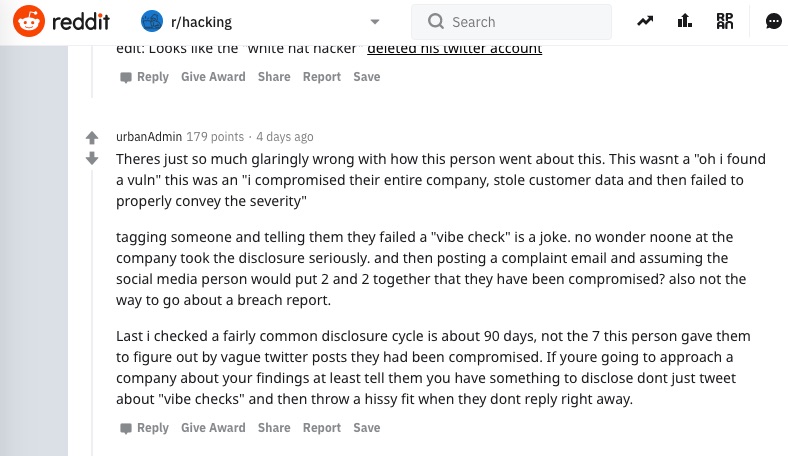Image resolution: width=788 pixels, height=456 pixels.
Task: Open the Reddit Live RPAN icon
Action: coord(726,21)
